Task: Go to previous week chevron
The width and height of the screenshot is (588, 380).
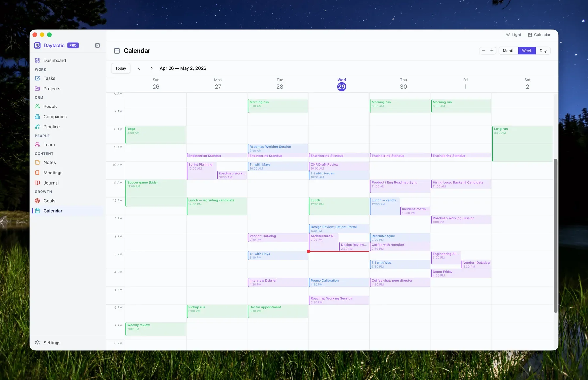Action: [139, 68]
